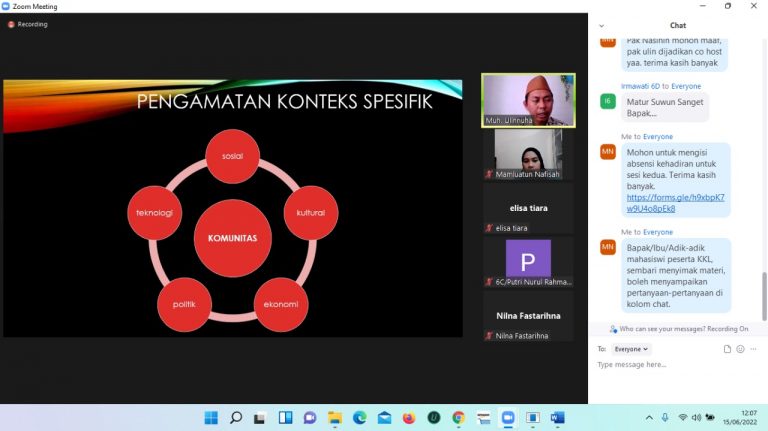Screen dimensions: 768x431
Task: Open Google Chrome from the taskbar
Action: [x=458, y=418]
